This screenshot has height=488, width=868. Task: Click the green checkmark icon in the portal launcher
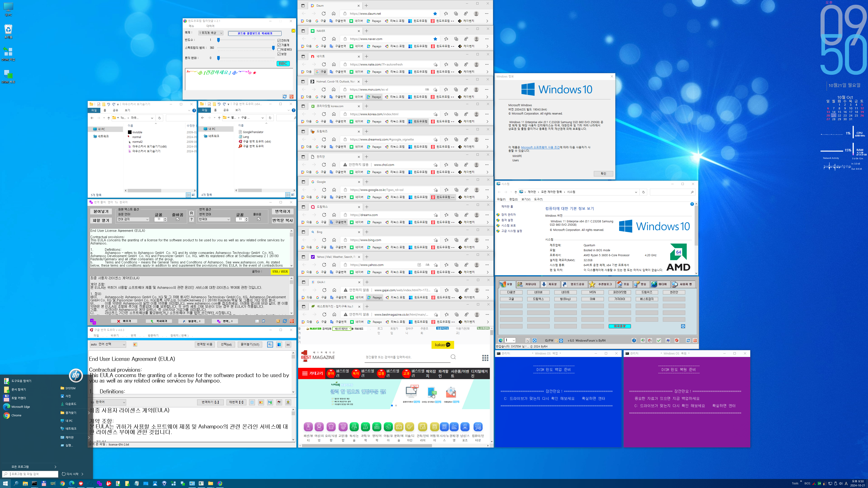coord(659,340)
